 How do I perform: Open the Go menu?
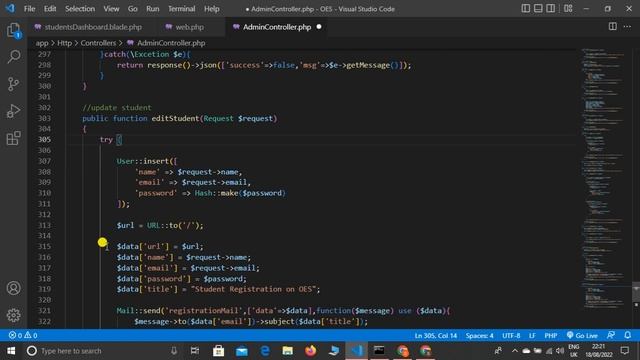click(133, 9)
